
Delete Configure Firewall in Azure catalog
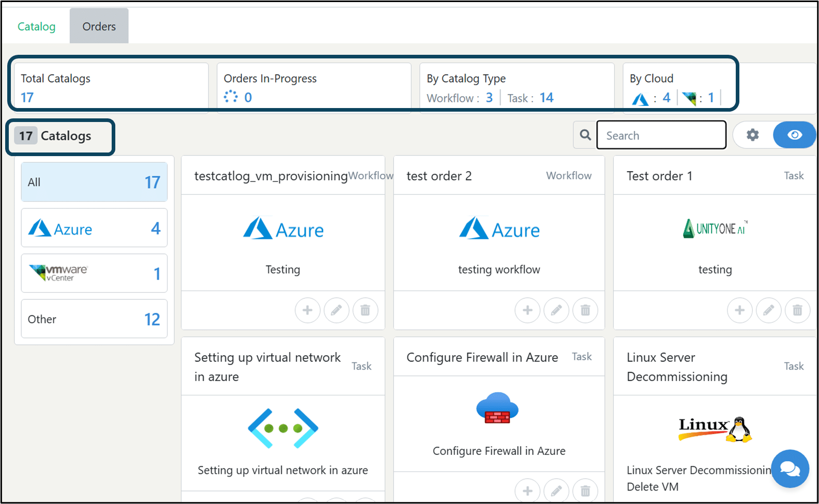[585, 491]
